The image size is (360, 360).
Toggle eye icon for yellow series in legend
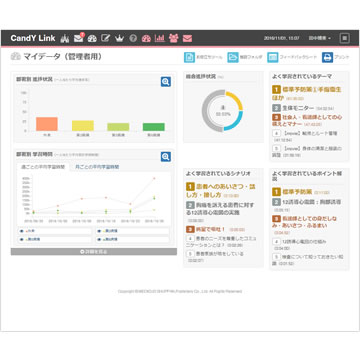tap(100, 231)
